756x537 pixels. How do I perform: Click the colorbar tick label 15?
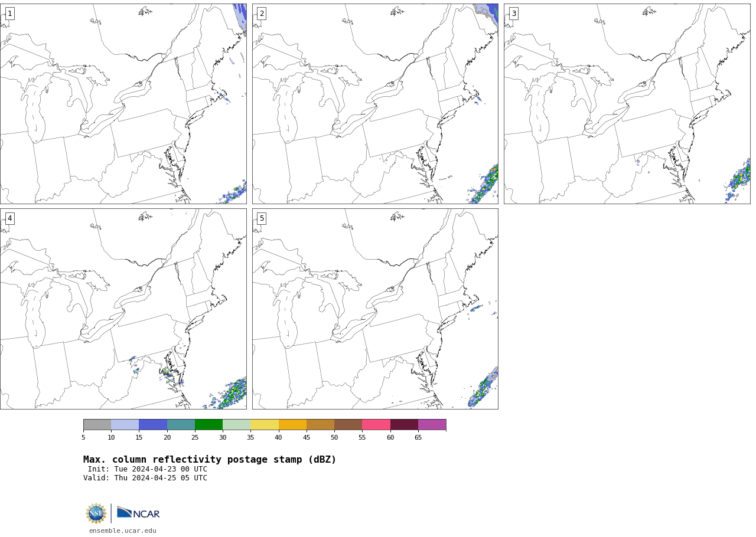tap(139, 437)
